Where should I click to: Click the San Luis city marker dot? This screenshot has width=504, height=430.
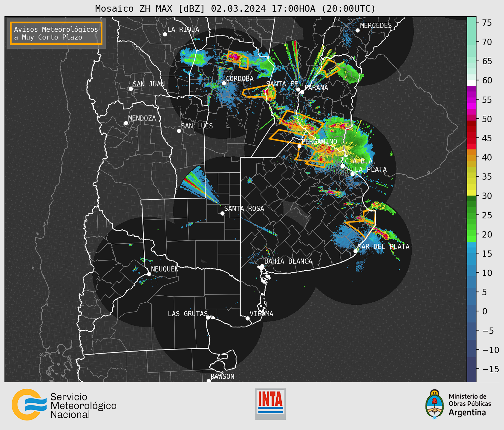(179, 131)
